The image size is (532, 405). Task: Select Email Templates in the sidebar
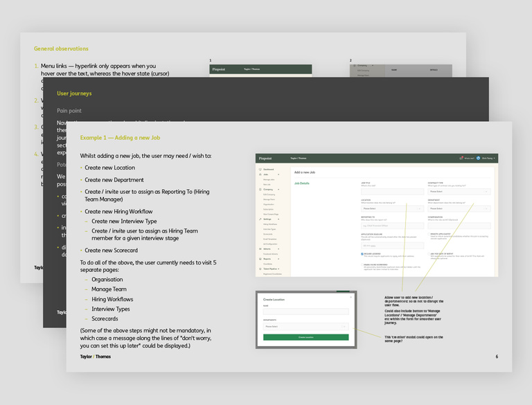click(x=269, y=239)
